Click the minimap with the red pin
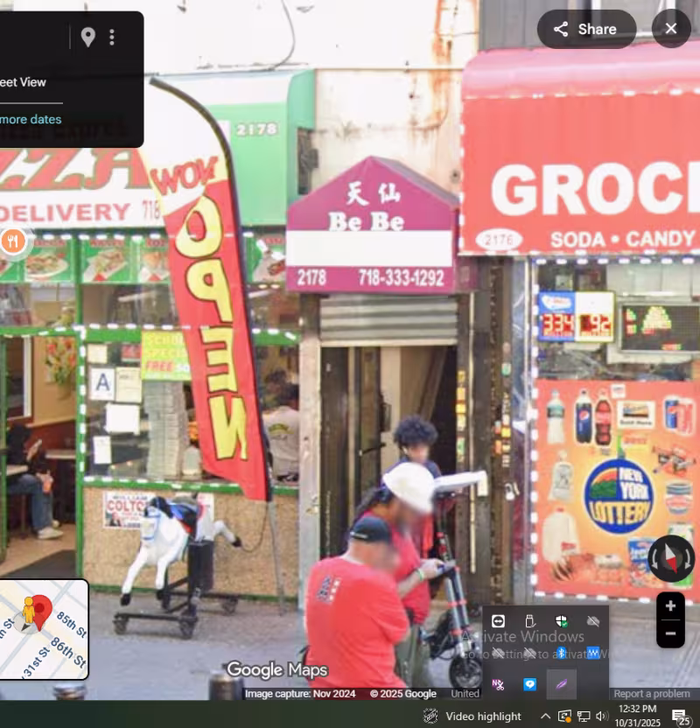Screen dimensions: 700x728 point(44,629)
